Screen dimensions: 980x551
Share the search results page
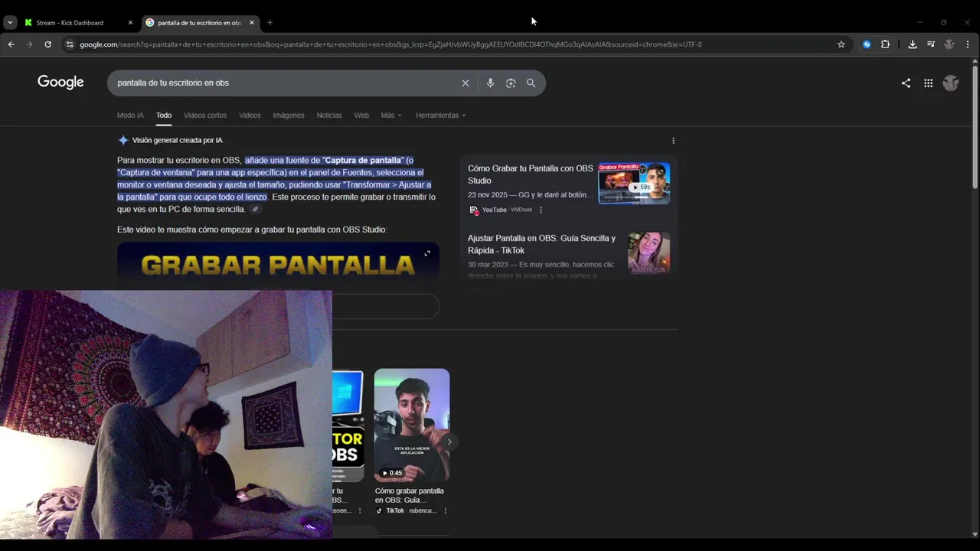[906, 83]
